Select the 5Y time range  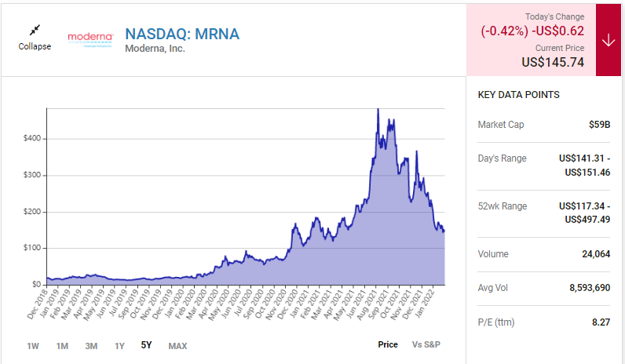click(146, 345)
